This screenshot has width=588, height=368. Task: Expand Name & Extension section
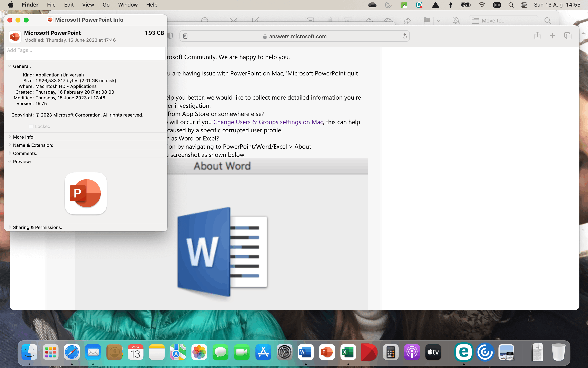pos(9,145)
